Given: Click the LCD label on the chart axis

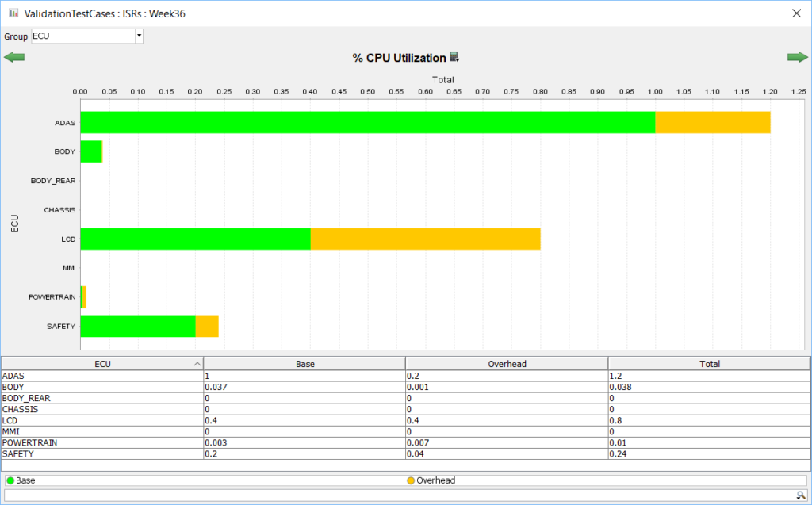Looking at the screenshot, I should tap(68, 239).
